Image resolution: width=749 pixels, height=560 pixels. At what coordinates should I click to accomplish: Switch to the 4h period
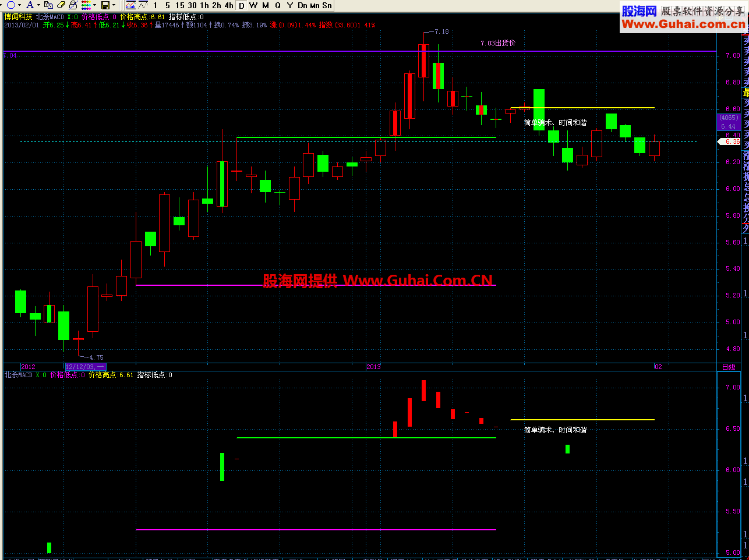point(229,5)
